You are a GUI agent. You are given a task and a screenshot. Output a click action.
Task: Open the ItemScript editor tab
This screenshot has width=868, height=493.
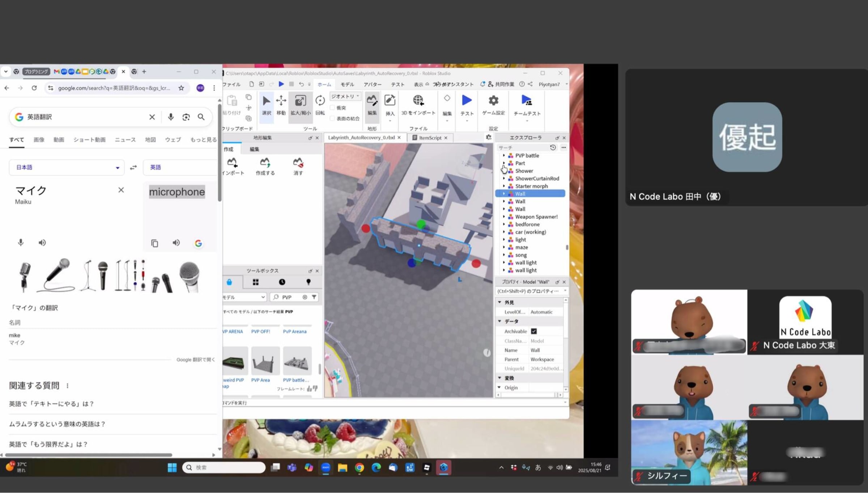[429, 138]
